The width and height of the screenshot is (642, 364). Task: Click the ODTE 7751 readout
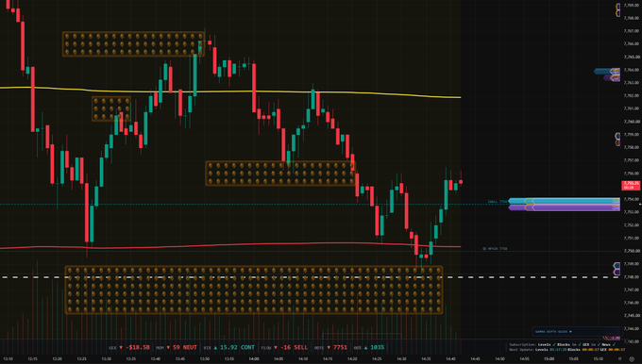point(330,348)
